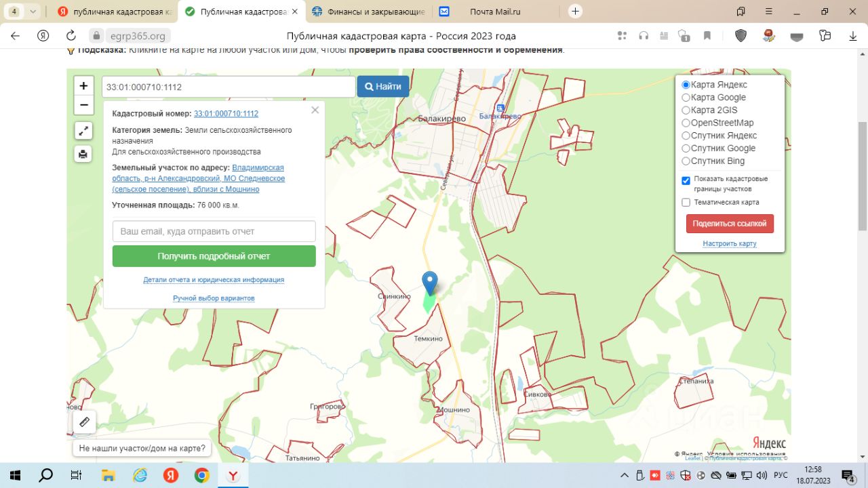Open bookmarks panel in title bar
The width and height of the screenshot is (868, 488).
pyautogui.click(x=741, y=12)
